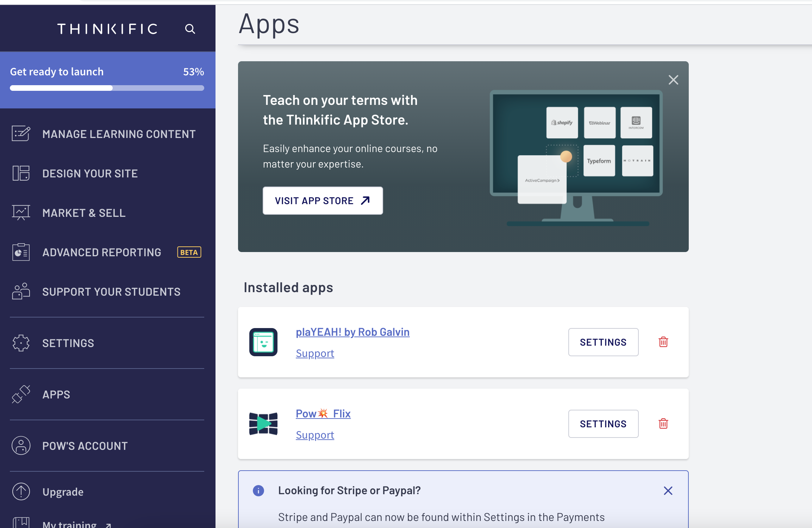
Task: Click Visit App Store button
Action: tap(323, 201)
